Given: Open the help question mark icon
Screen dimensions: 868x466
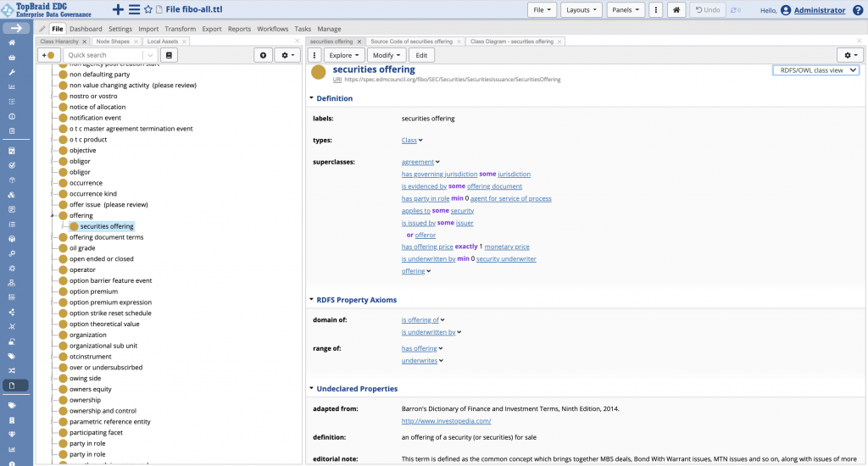Looking at the screenshot, I should (x=858, y=10).
